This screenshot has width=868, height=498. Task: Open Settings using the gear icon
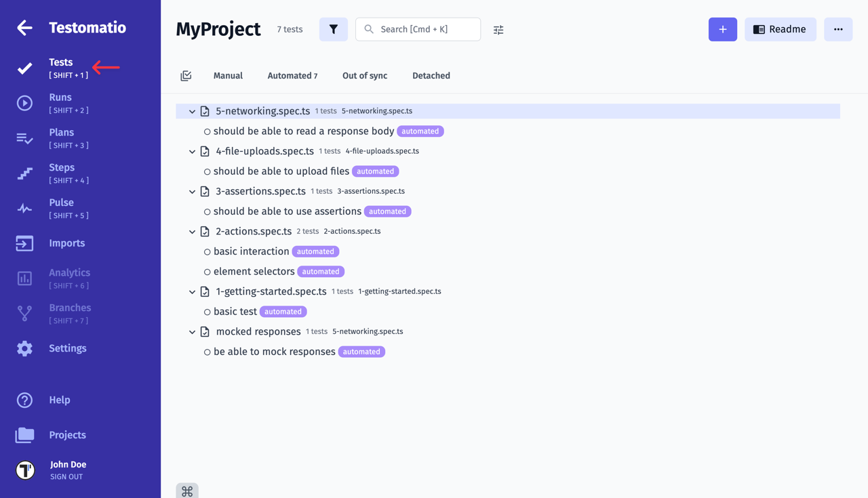tap(24, 348)
